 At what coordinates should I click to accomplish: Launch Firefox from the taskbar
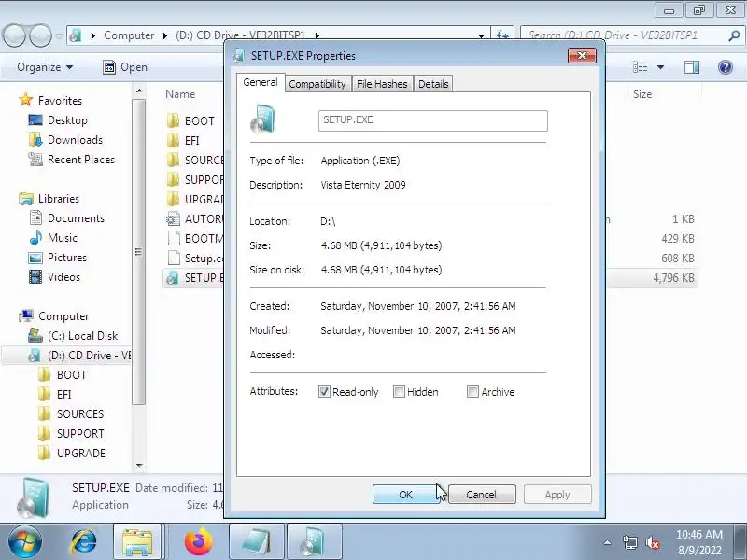click(x=198, y=542)
